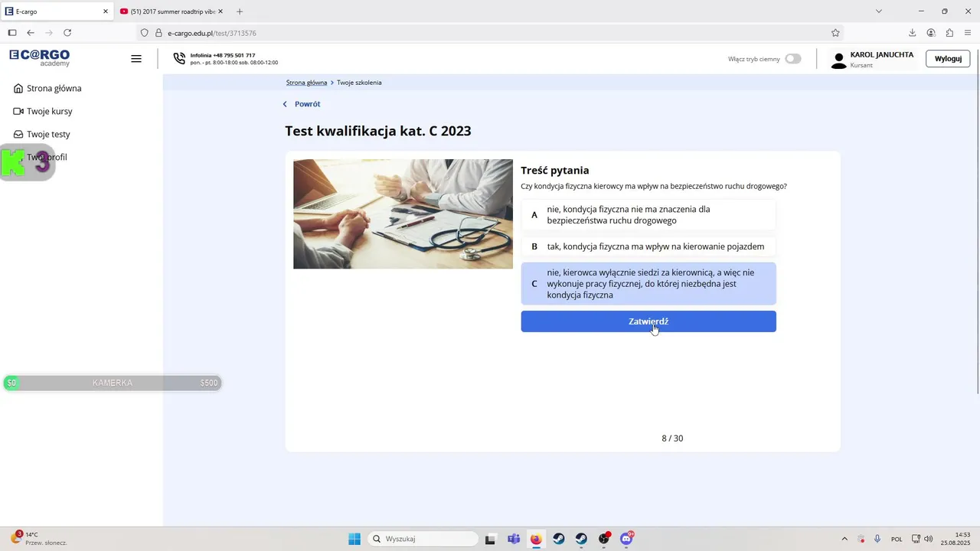Screen dimensions: 980x551
Task: Confirm the answer with Zatwierdź
Action: coord(648,321)
